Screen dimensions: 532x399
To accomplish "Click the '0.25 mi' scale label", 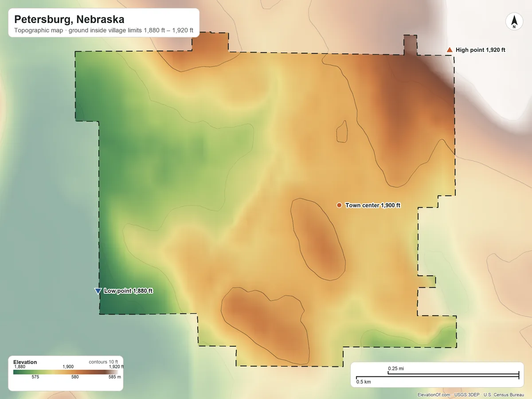I will tap(396, 369).
